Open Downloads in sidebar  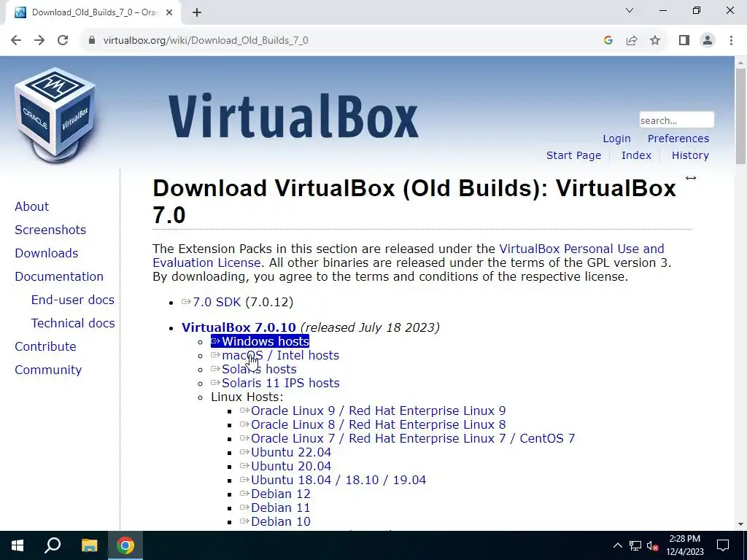pos(46,253)
